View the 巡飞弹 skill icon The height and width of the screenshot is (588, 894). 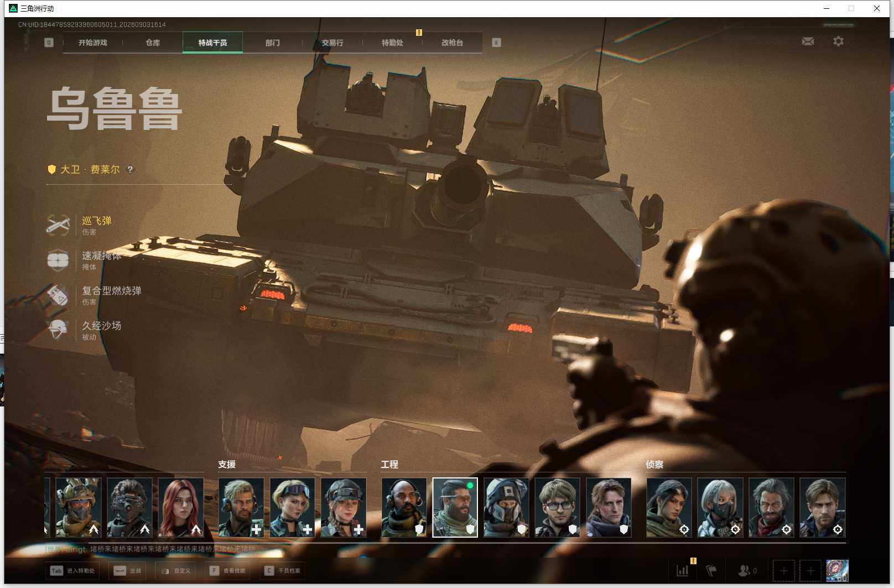(58, 225)
